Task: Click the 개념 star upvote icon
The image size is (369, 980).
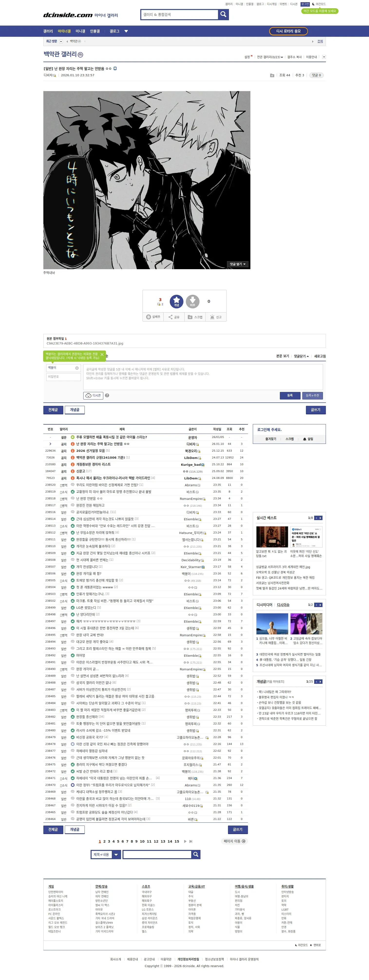Action: coord(177,301)
